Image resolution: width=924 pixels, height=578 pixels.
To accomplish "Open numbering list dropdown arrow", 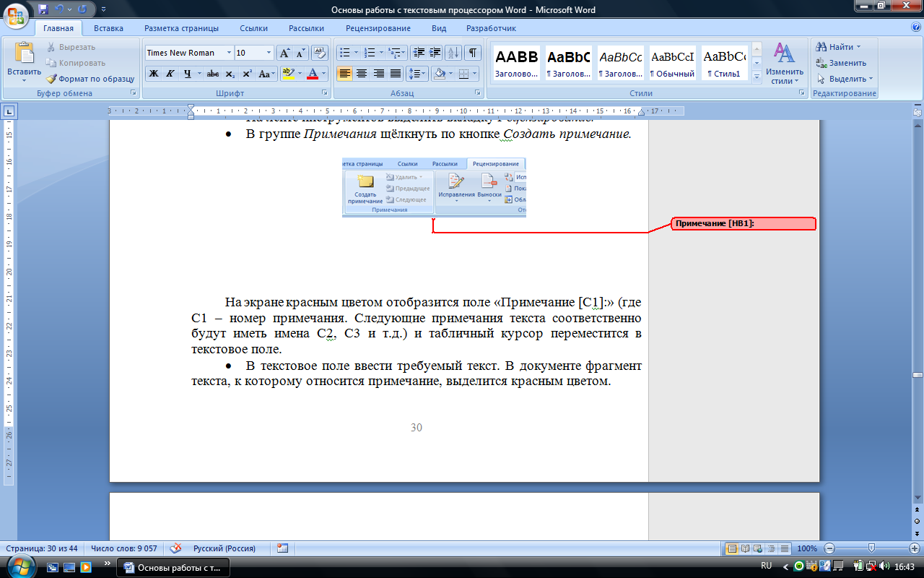I will click(x=380, y=53).
